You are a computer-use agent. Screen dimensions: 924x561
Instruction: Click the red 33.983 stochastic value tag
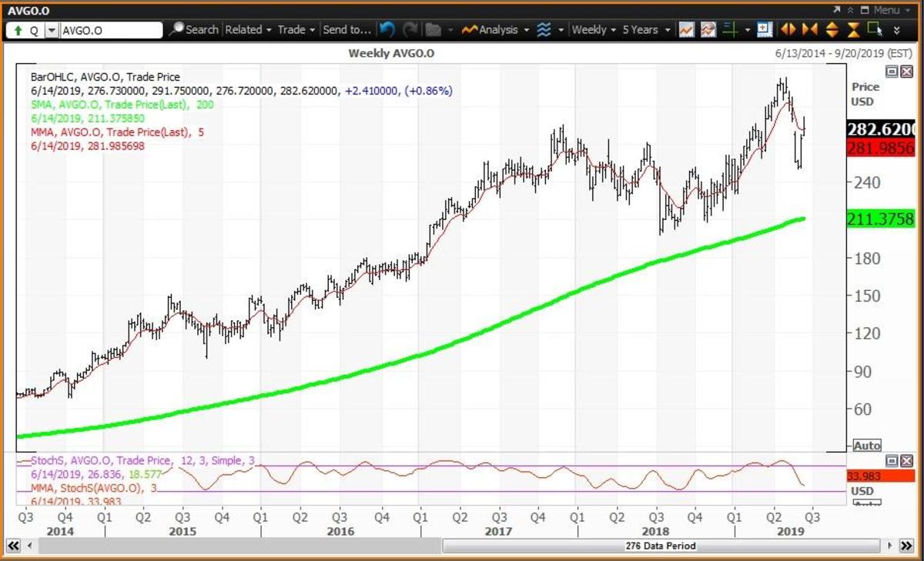tap(882, 476)
